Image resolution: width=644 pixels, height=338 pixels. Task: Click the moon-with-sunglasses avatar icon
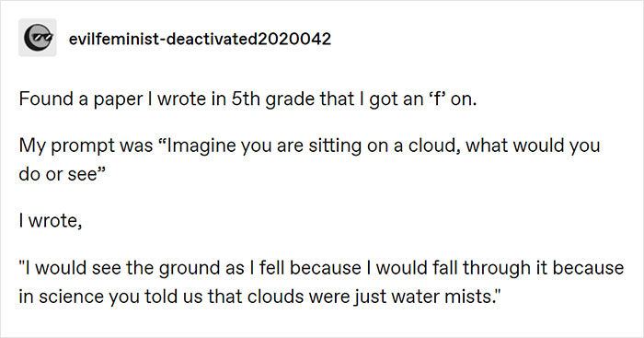click(x=38, y=38)
